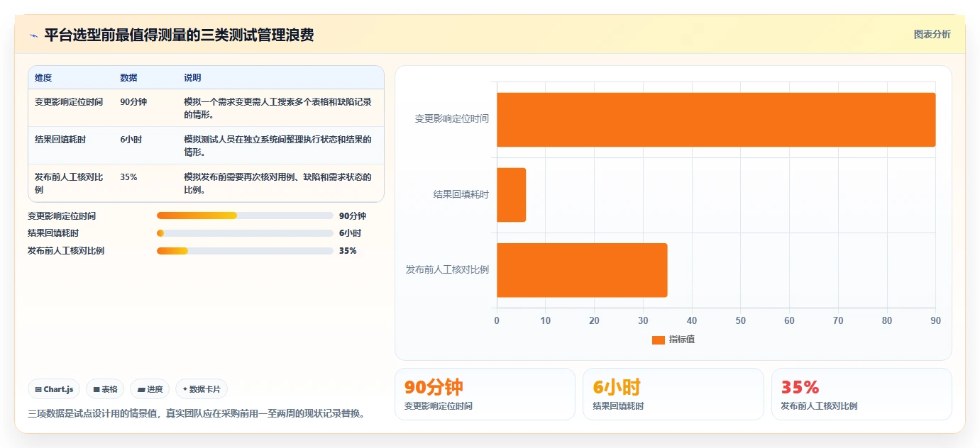Click the 6小时 value next to progress bar

(x=351, y=233)
